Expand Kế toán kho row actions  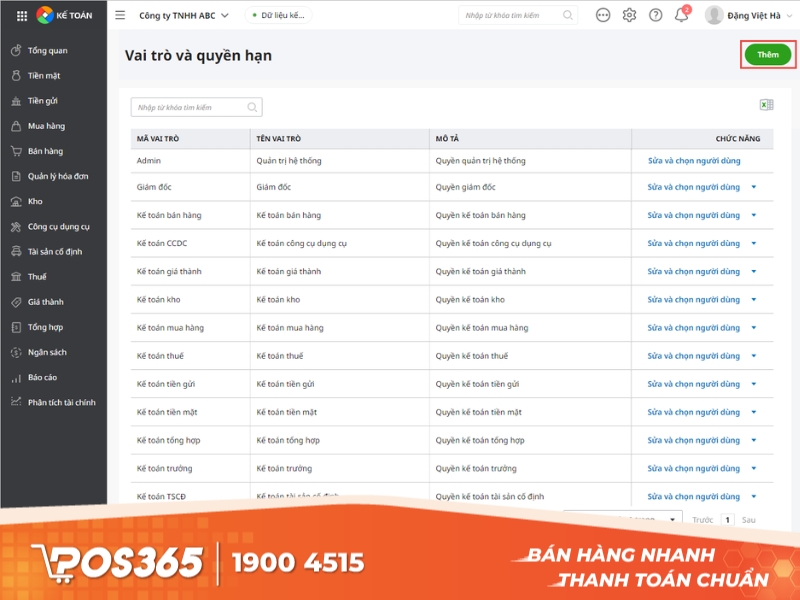756,298
